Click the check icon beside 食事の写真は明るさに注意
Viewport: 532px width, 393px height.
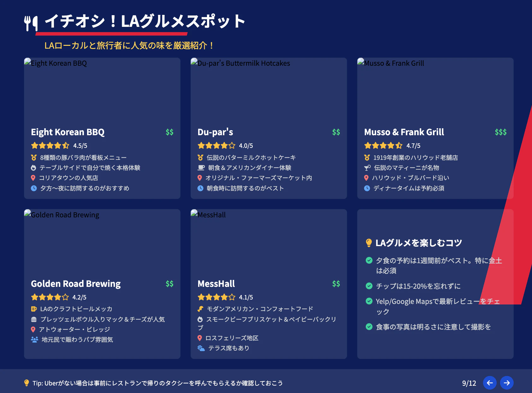coord(369,327)
